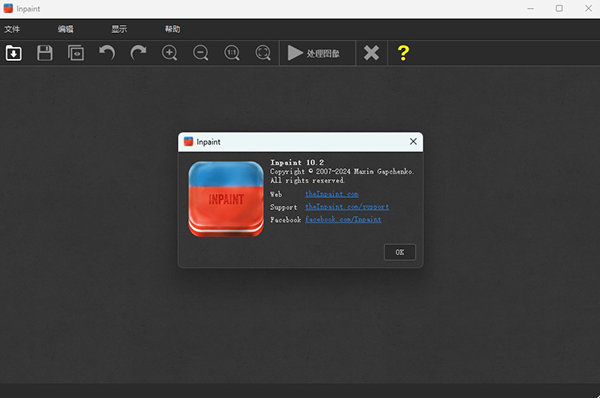The height and width of the screenshot is (398, 600).
Task: Redo the last action
Action: point(138,52)
